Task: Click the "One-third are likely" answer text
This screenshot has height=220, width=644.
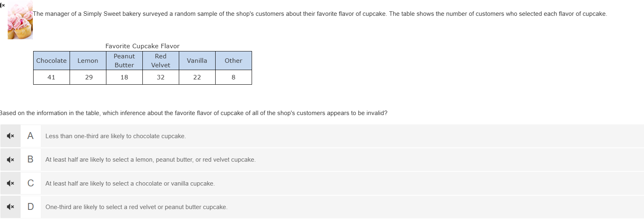Action: 136,207
